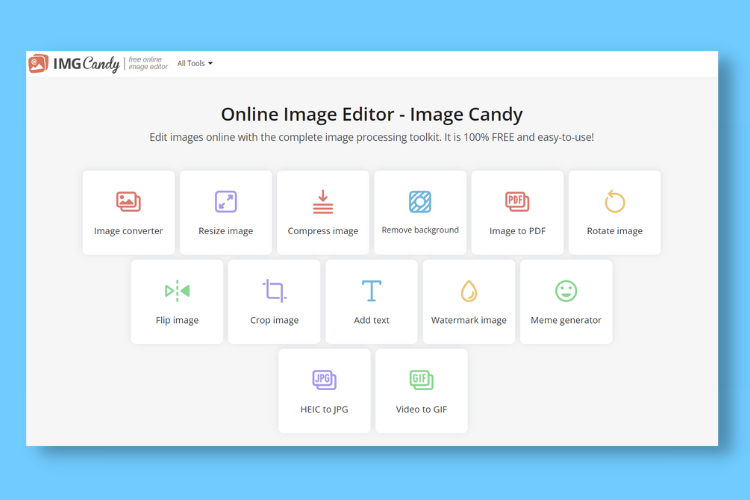Click the Video to GIF icon
The image size is (750, 500).
pyautogui.click(x=421, y=380)
